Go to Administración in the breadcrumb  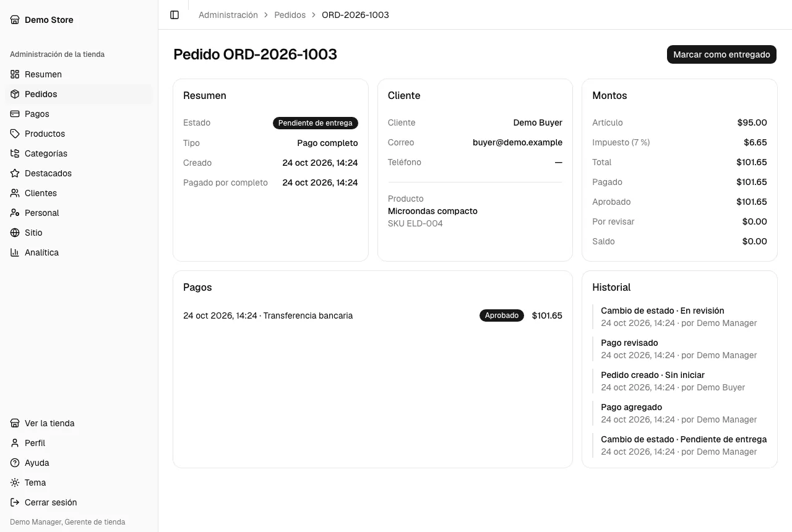click(228, 15)
